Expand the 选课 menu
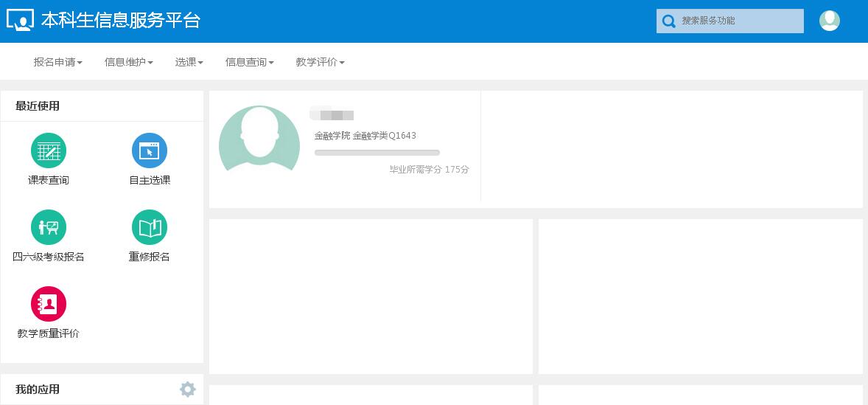Viewport: 868px width, 405px height. (189, 62)
